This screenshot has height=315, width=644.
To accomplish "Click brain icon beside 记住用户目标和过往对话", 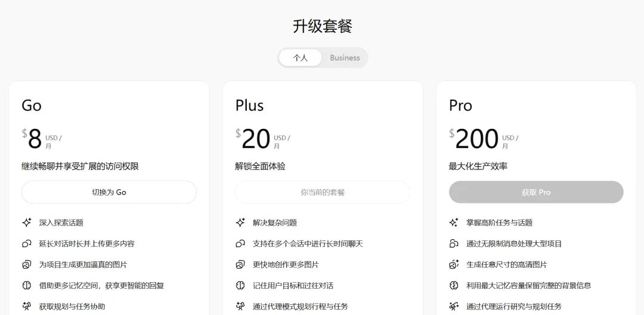I will (240, 285).
